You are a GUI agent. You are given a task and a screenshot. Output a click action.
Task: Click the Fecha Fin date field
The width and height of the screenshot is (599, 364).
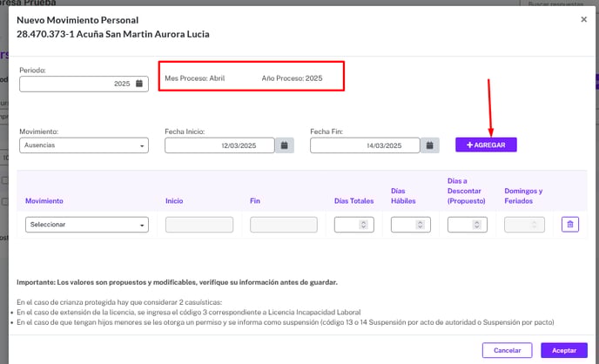[x=365, y=145]
